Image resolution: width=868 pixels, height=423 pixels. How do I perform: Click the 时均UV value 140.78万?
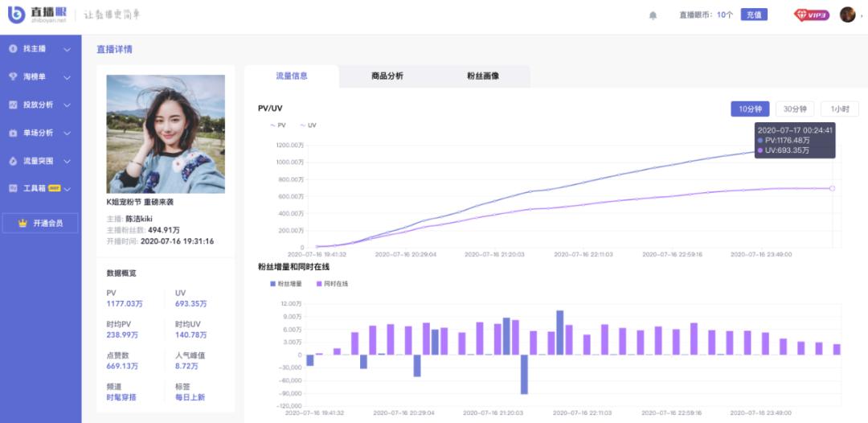click(x=191, y=335)
